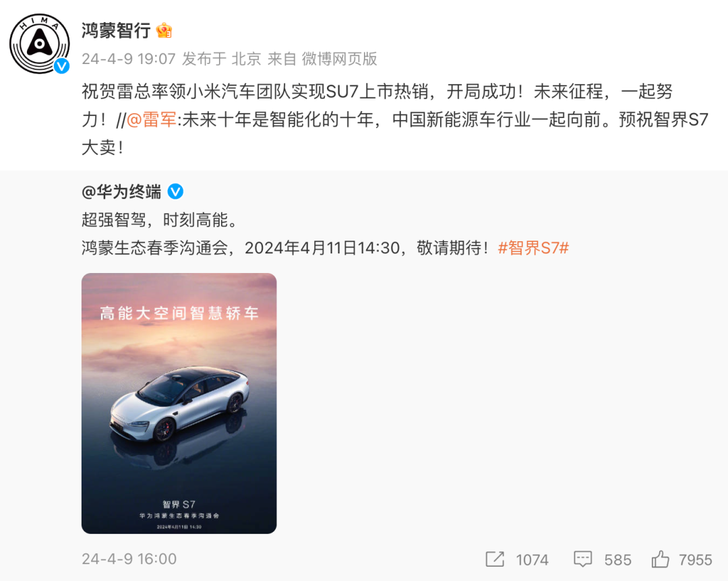Open the 鸿蒙智行 account name
The height and width of the screenshot is (581, 728).
(116, 30)
